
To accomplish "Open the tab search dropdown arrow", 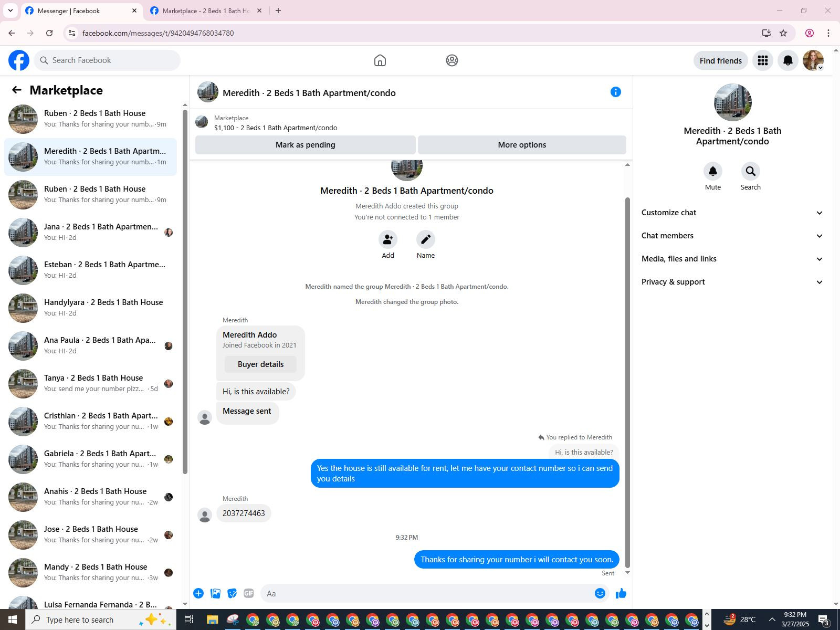I will (10, 10).
